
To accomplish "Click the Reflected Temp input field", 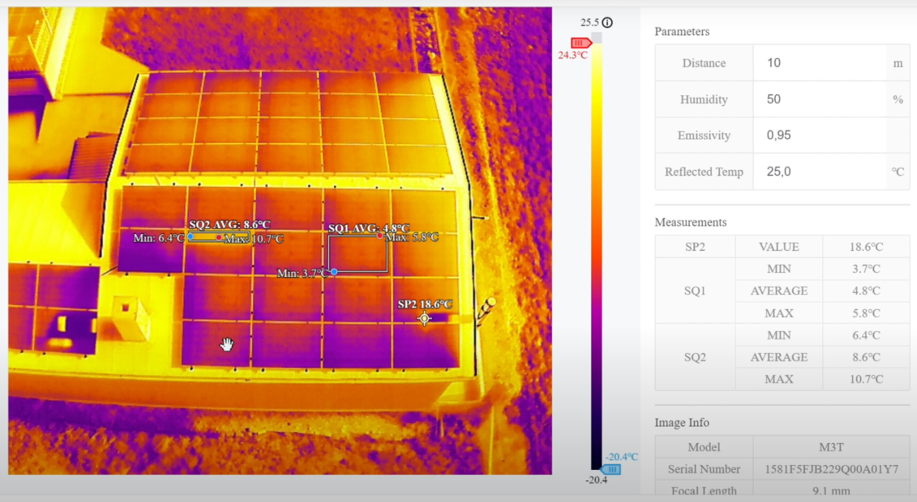I will (x=820, y=172).
